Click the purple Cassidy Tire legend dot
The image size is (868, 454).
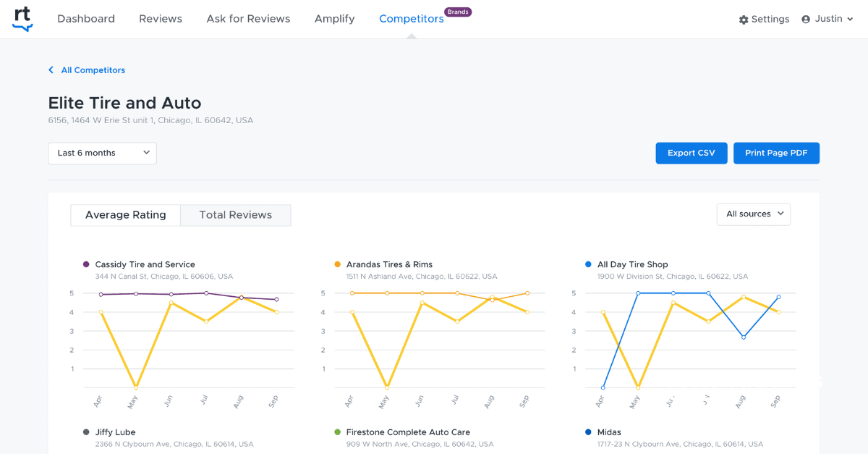pyautogui.click(x=86, y=265)
